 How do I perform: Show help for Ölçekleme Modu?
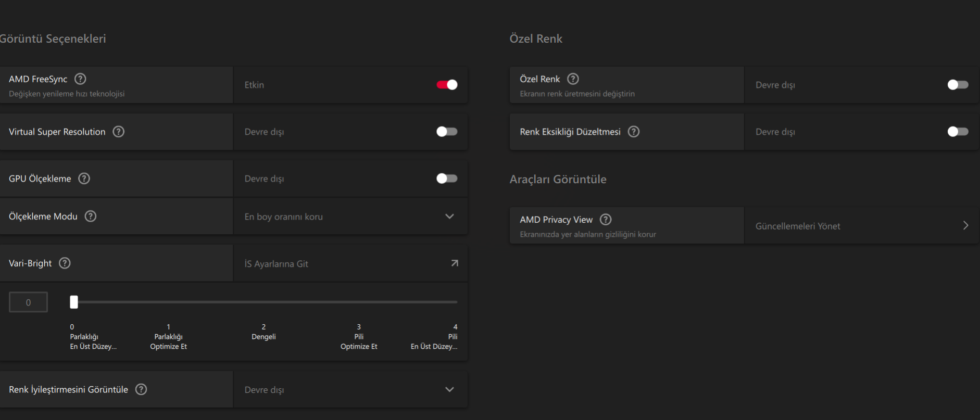[91, 216]
